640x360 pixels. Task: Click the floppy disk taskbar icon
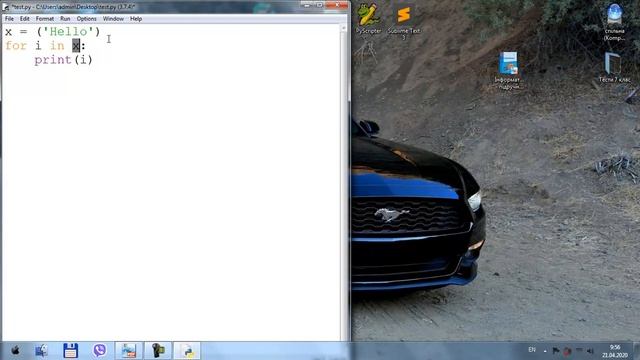point(70,351)
